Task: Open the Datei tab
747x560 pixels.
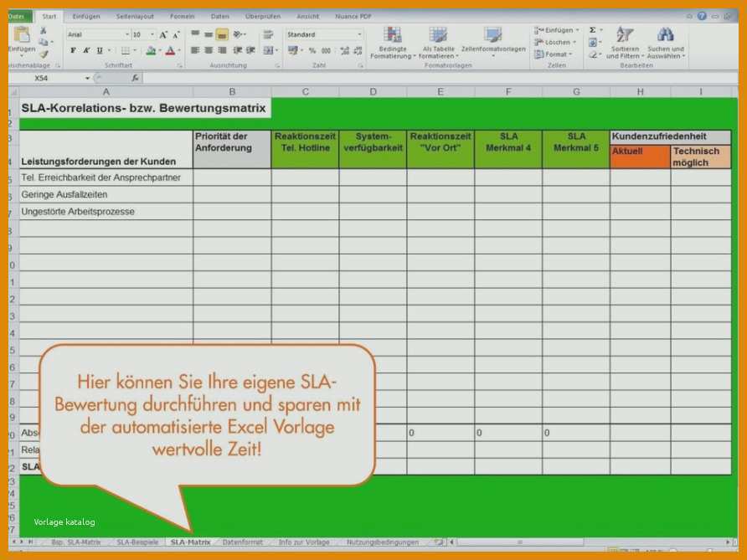Action: coord(18,16)
